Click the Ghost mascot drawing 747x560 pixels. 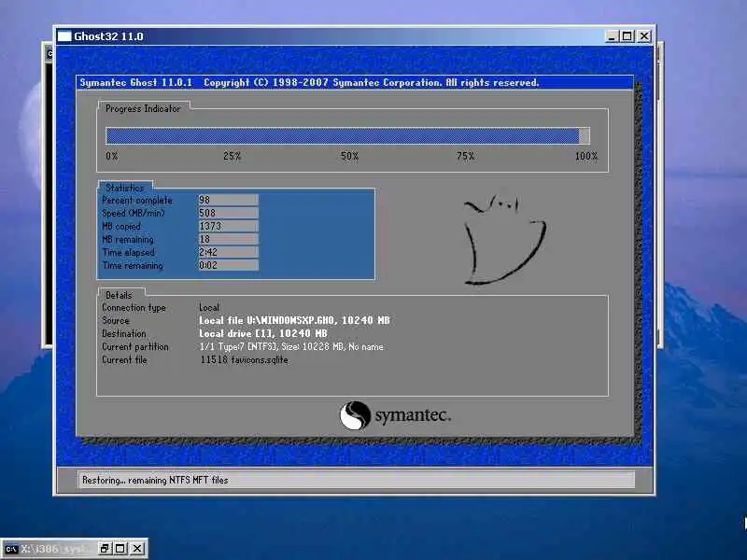click(505, 239)
